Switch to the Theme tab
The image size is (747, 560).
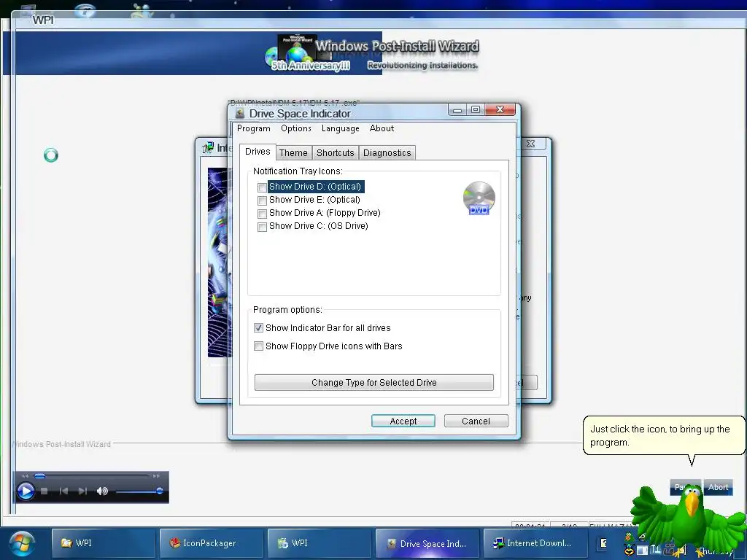tap(293, 153)
